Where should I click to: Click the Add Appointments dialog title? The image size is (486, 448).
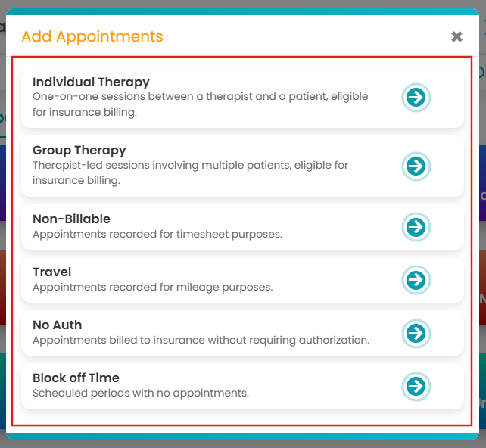92,36
